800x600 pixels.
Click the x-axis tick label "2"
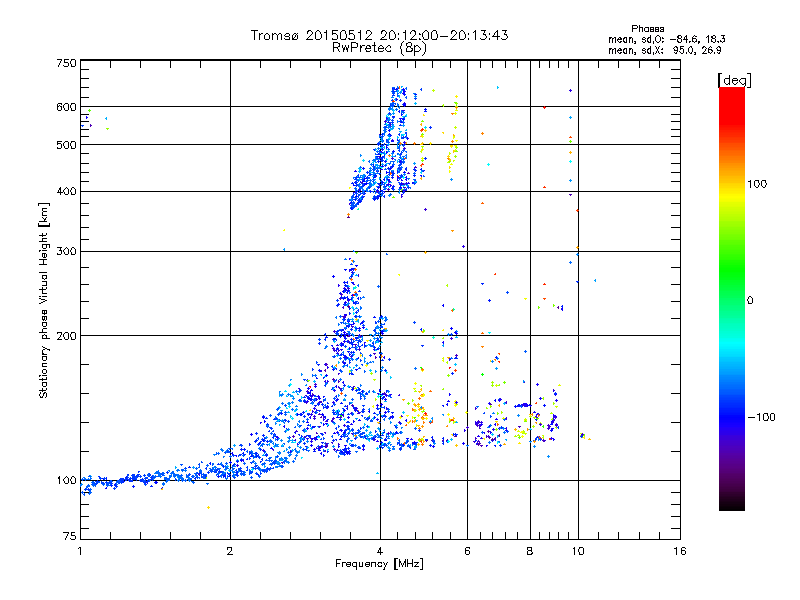[x=230, y=551]
